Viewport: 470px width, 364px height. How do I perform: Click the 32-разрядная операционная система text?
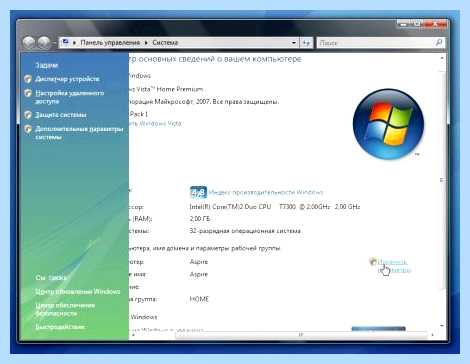[x=245, y=231]
